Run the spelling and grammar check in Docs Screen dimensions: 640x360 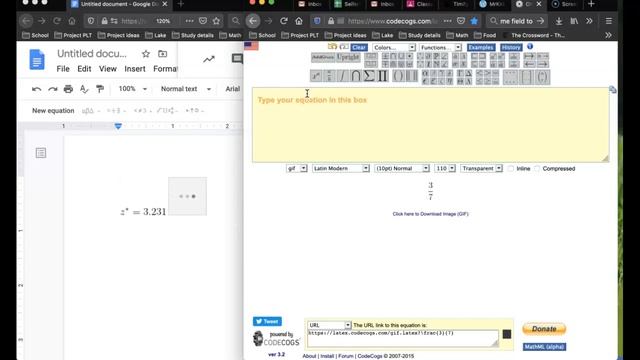point(84,89)
